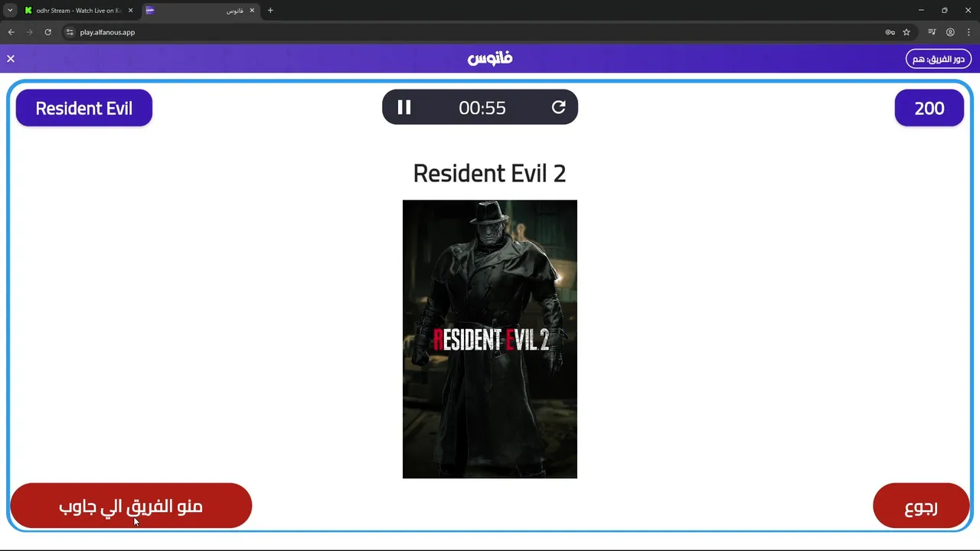Viewport: 980px width, 551px height.
Task: Close the فانوس browser tab
Action: point(252,11)
